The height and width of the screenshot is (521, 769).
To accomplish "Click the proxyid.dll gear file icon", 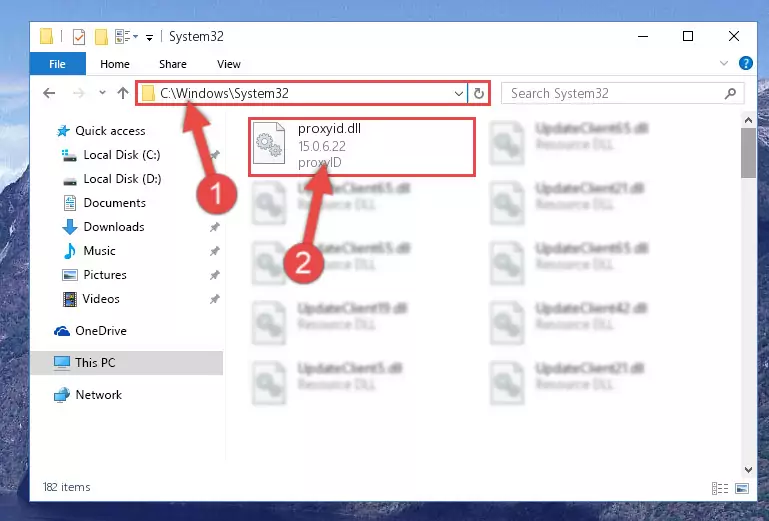I will click(269, 143).
